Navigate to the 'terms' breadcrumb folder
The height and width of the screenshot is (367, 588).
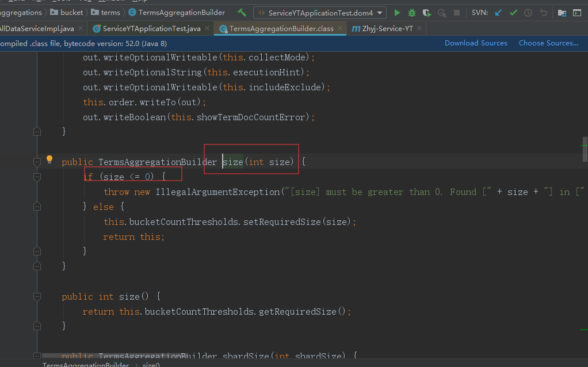point(106,13)
